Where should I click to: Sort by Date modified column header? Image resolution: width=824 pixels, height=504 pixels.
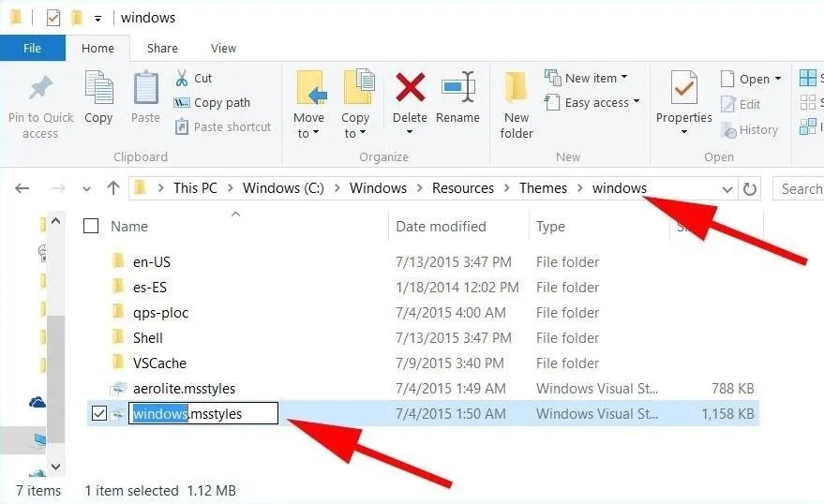[441, 227]
